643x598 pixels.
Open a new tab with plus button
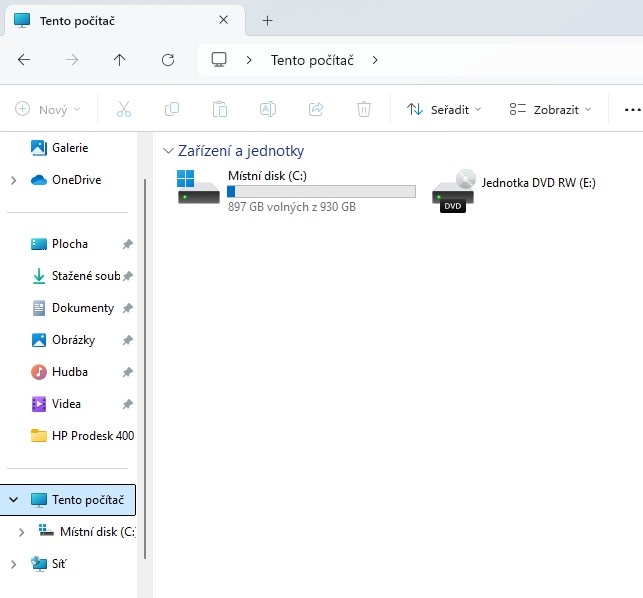click(x=267, y=21)
